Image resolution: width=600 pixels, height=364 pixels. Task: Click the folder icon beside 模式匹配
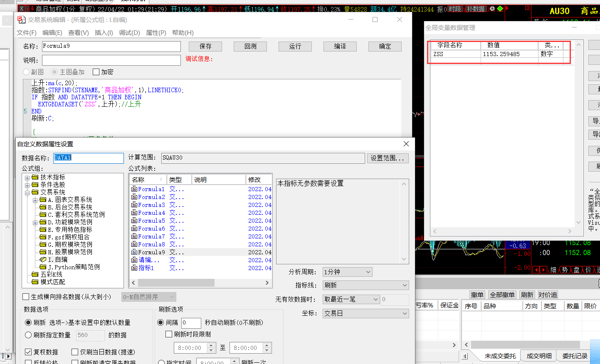click(x=35, y=282)
